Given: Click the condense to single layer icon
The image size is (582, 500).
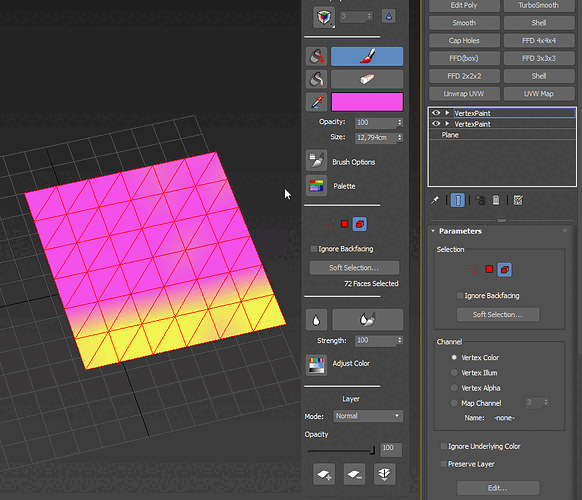Looking at the screenshot, I should coord(384,474).
